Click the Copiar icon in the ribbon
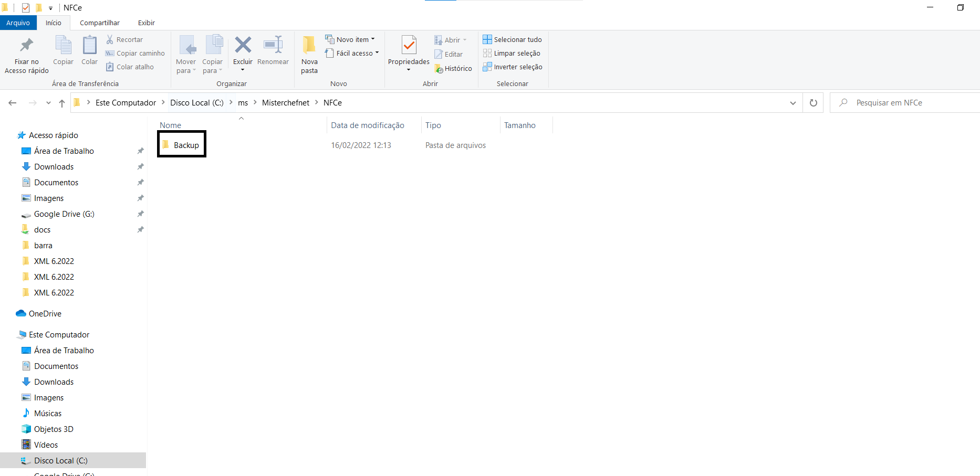980x476 pixels. click(63, 46)
